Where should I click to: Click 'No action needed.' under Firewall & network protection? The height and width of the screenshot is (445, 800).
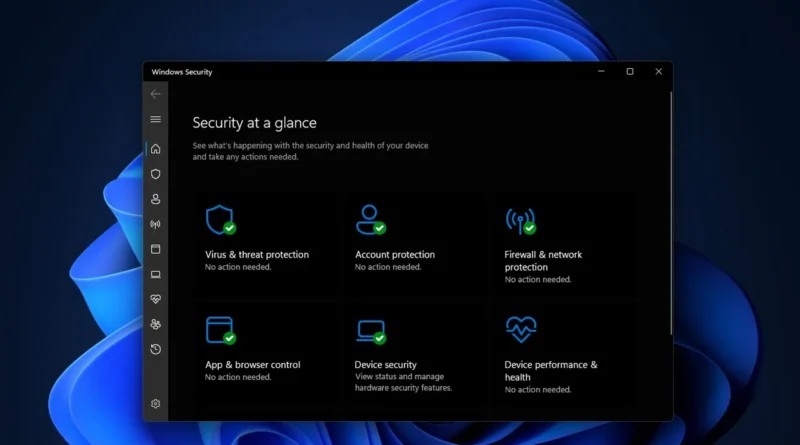pyautogui.click(x=538, y=280)
